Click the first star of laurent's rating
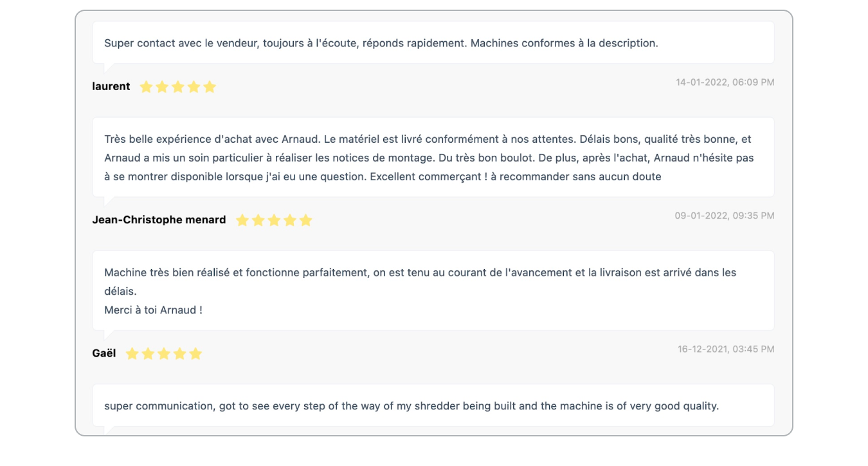 [x=146, y=87]
